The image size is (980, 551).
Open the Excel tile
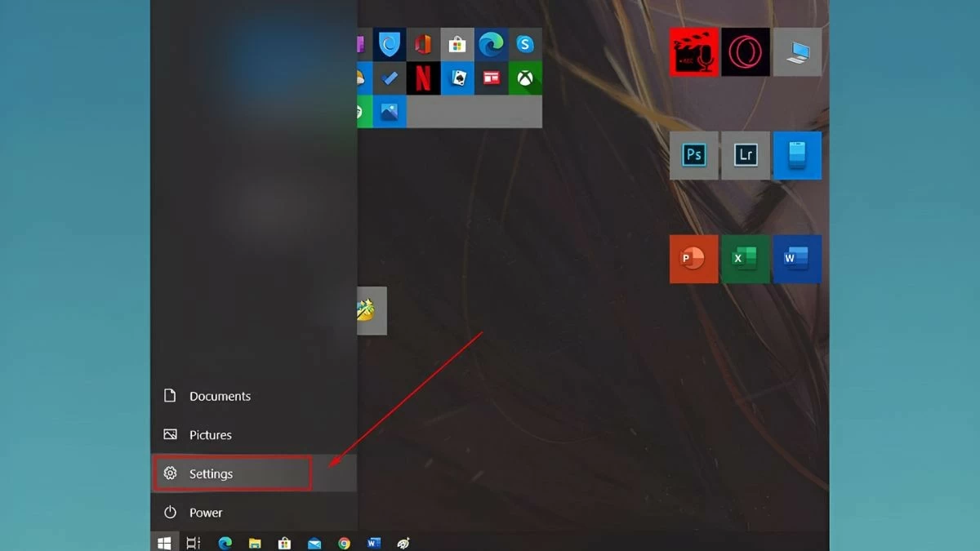pos(744,259)
